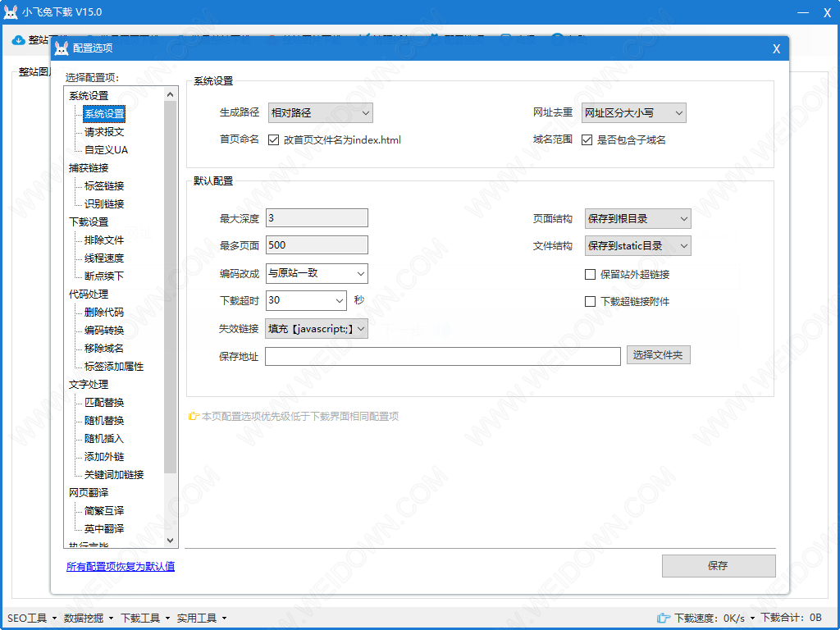Open the 下载速度 dropdown arrow in status bar

752,619
